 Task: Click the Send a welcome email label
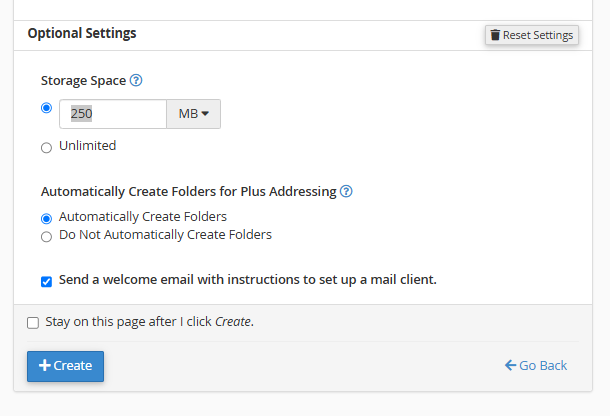[x=248, y=280]
